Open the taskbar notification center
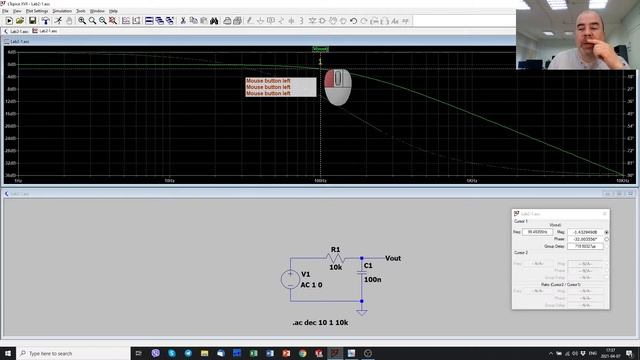The height and width of the screenshot is (360, 640). click(x=629, y=353)
